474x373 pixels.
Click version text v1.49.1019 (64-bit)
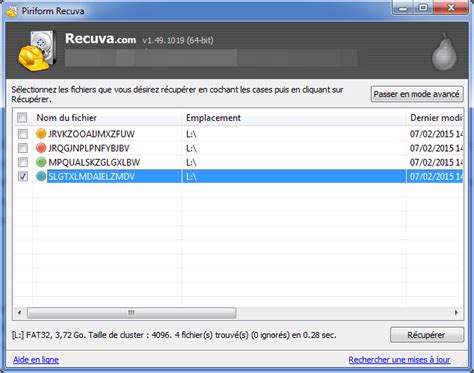tap(178, 40)
